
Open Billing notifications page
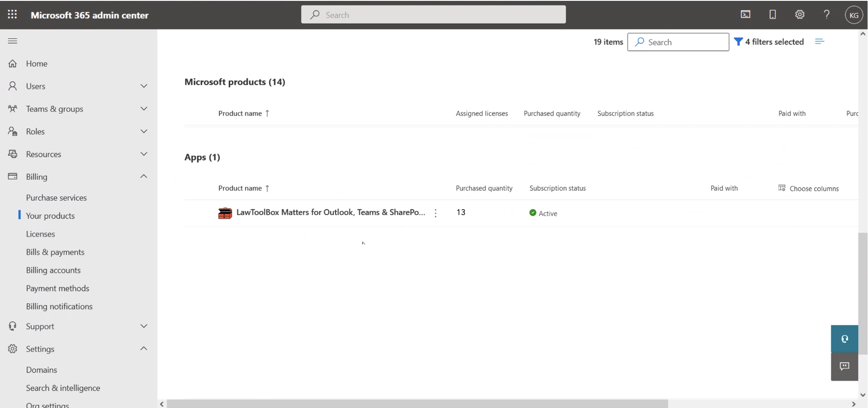click(59, 306)
